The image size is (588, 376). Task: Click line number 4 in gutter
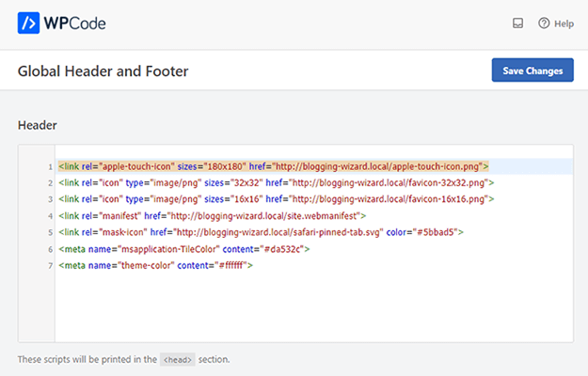[x=49, y=216]
